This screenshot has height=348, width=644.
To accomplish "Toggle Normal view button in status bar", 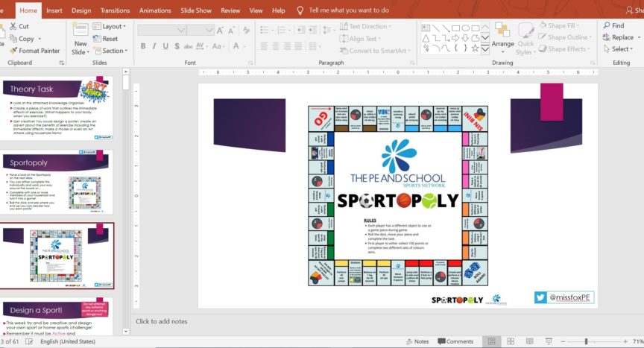I will tap(491, 341).
